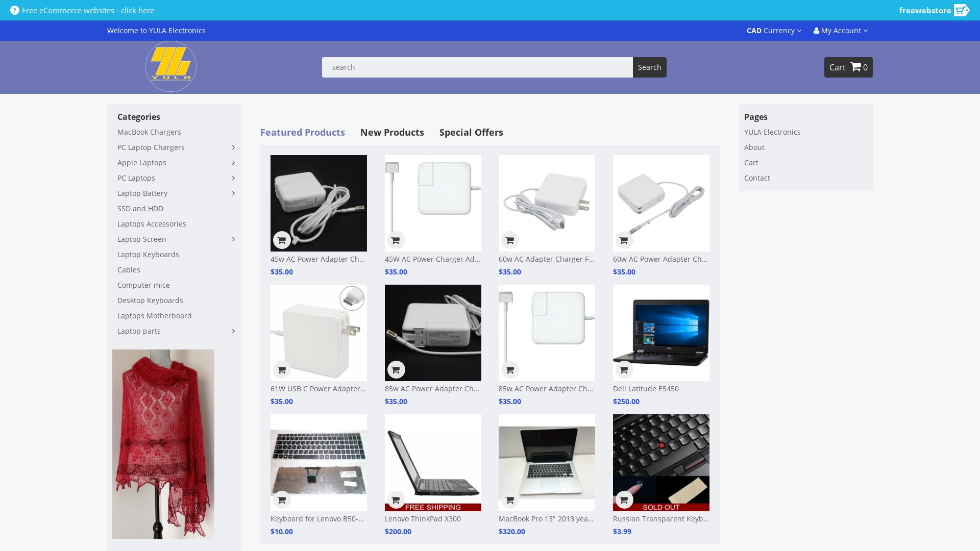Switch to New Products tab
Image resolution: width=980 pixels, height=551 pixels.
point(392,132)
